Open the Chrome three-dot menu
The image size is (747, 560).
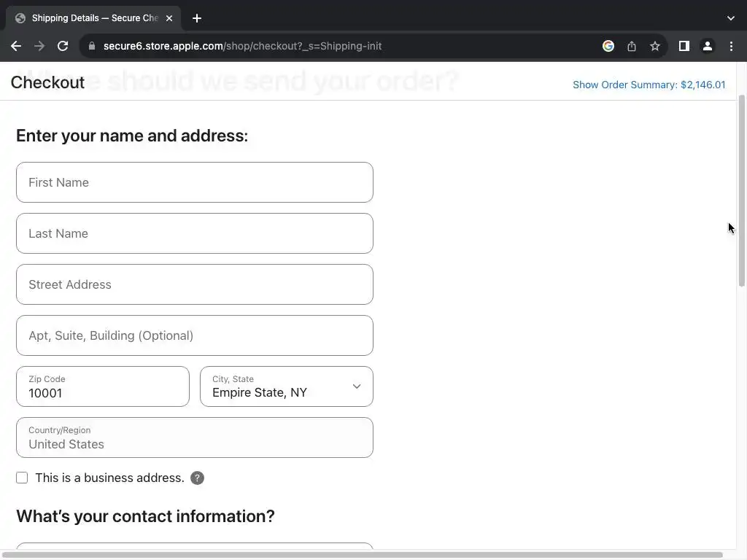[731, 46]
